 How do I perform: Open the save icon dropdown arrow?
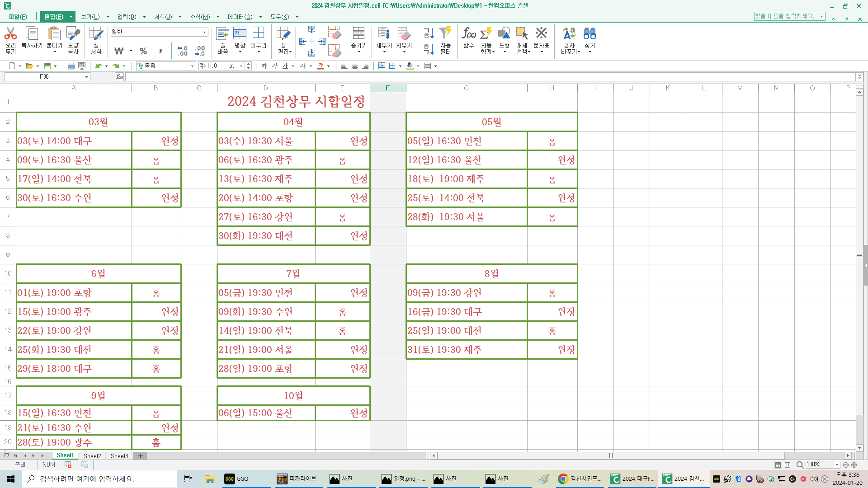55,66
